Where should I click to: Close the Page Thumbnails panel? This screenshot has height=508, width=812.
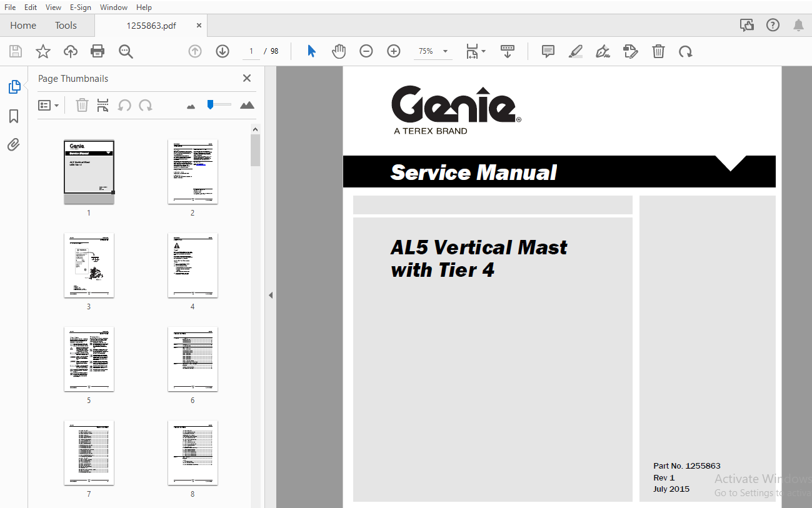pos(247,78)
